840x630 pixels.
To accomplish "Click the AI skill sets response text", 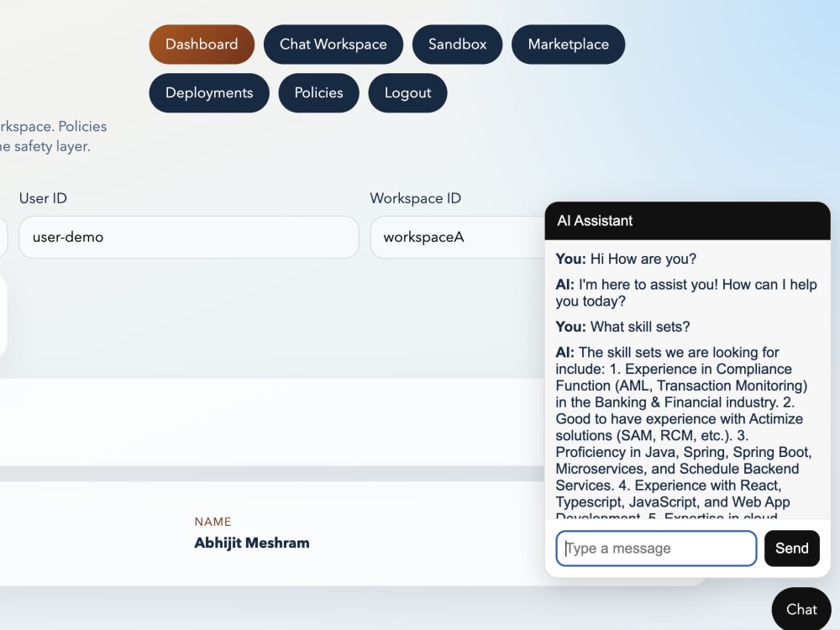I will (x=684, y=433).
